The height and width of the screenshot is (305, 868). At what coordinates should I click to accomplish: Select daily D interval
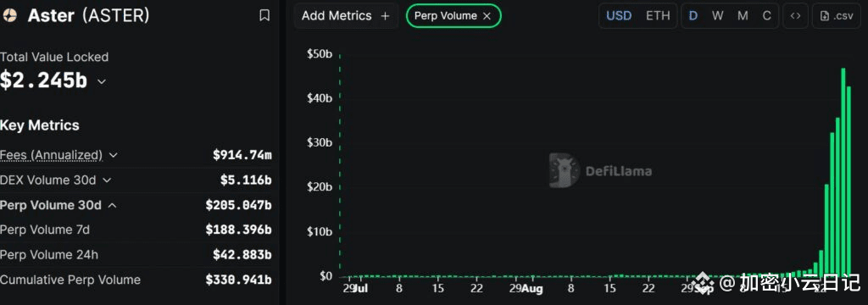click(x=693, y=15)
